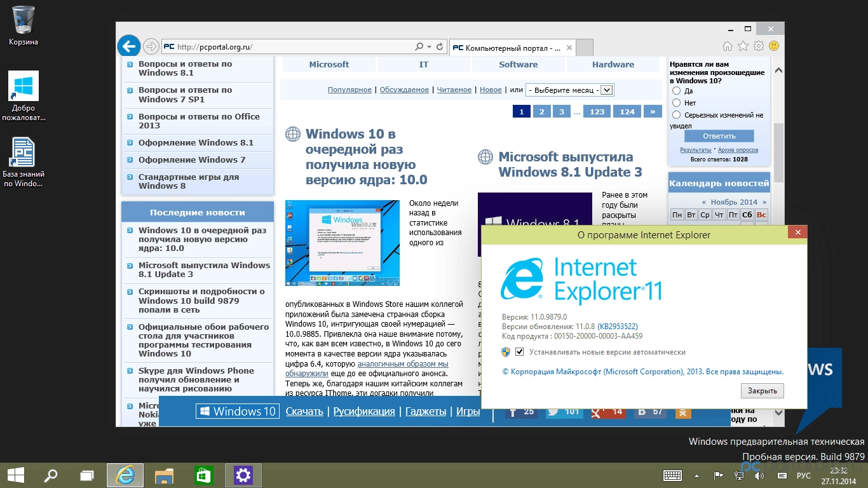This screenshot has height=488, width=868.
Task: Open the Software category tab
Action: pyautogui.click(x=519, y=64)
